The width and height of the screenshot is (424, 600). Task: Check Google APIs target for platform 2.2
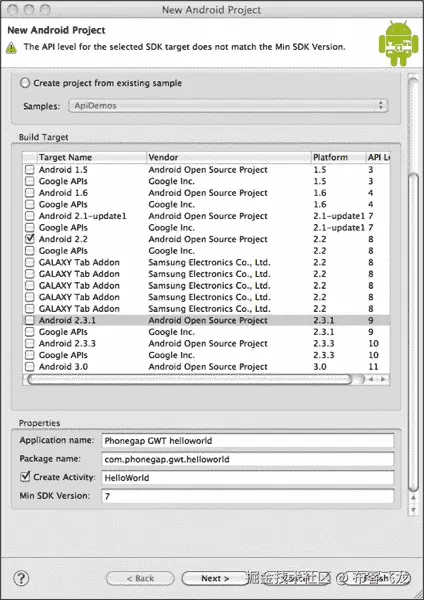29,251
